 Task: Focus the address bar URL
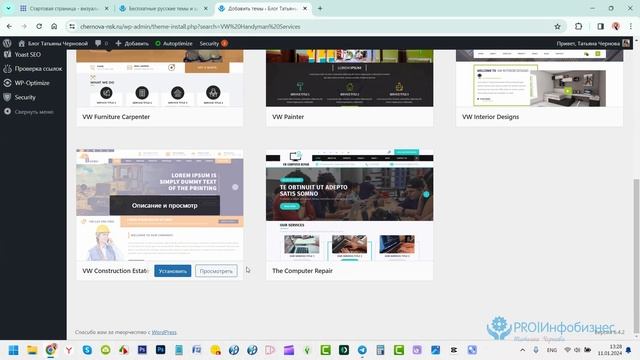click(190, 27)
